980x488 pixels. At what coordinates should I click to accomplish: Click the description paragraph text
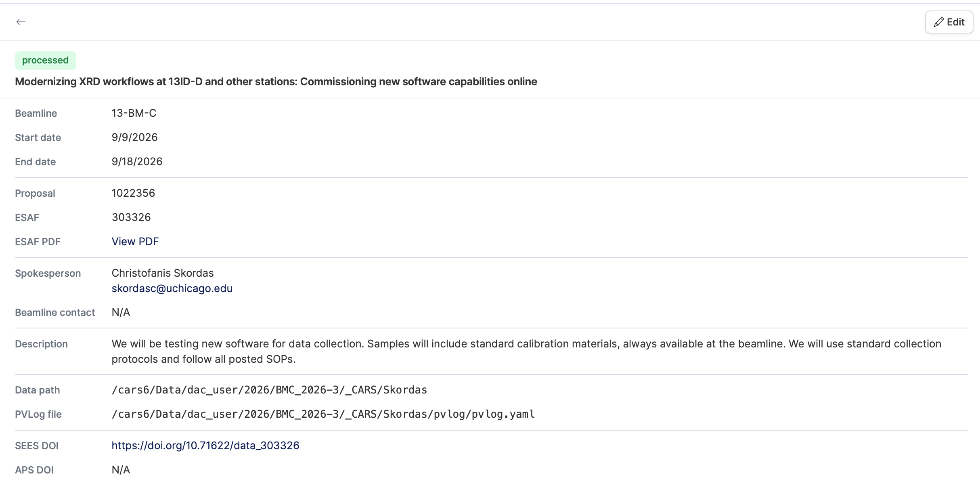[x=526, y=351]
